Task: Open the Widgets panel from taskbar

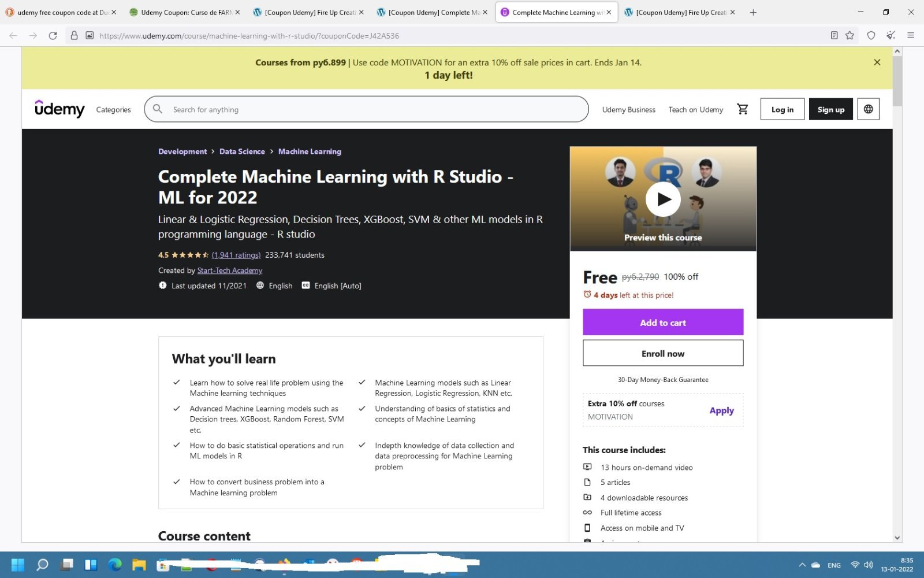Action: (x=91, y=565)
